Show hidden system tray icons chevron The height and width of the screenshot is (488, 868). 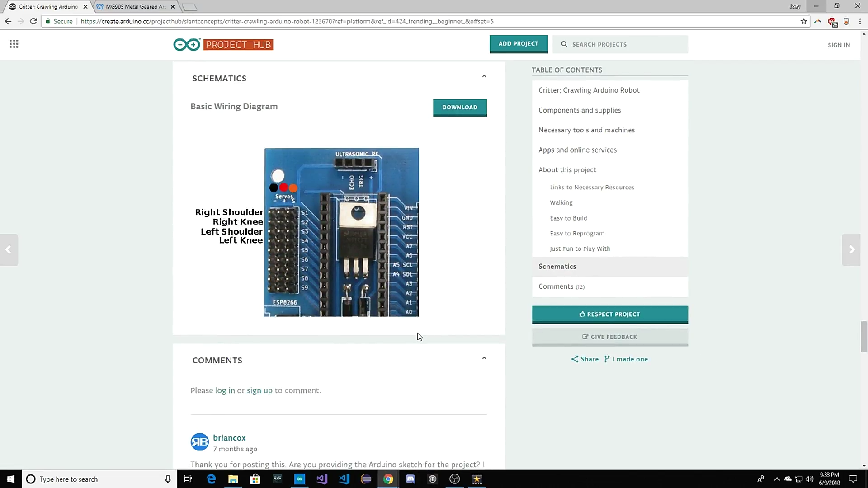tap(777, 479)
